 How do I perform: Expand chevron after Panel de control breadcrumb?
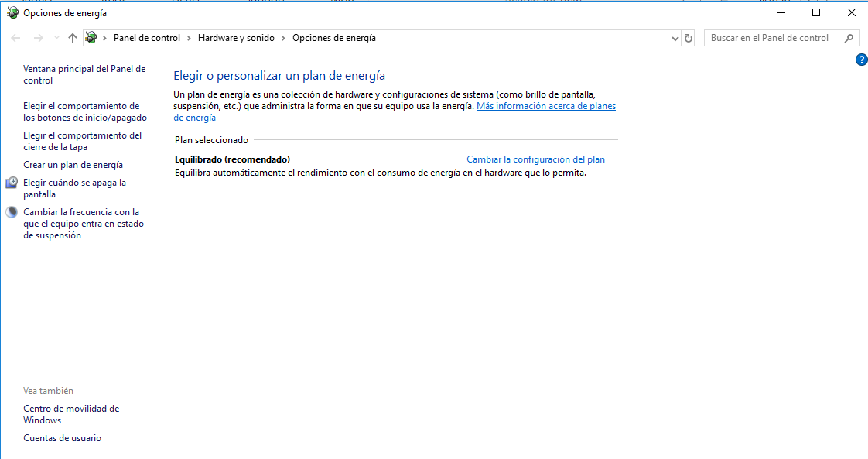pos(189,38)
